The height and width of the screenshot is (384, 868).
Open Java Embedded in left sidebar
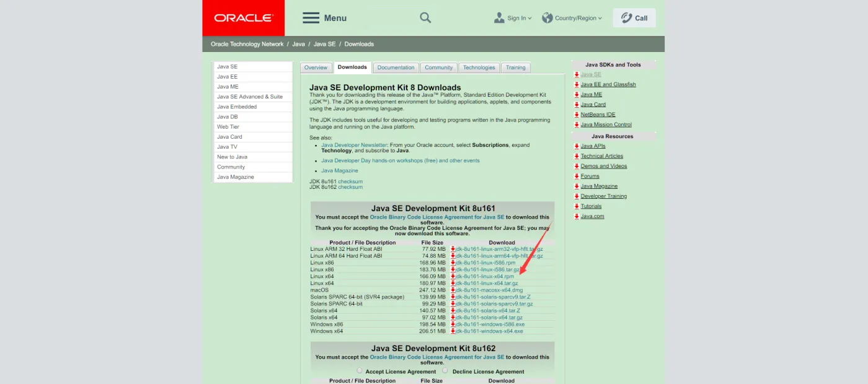click(253, 107)
